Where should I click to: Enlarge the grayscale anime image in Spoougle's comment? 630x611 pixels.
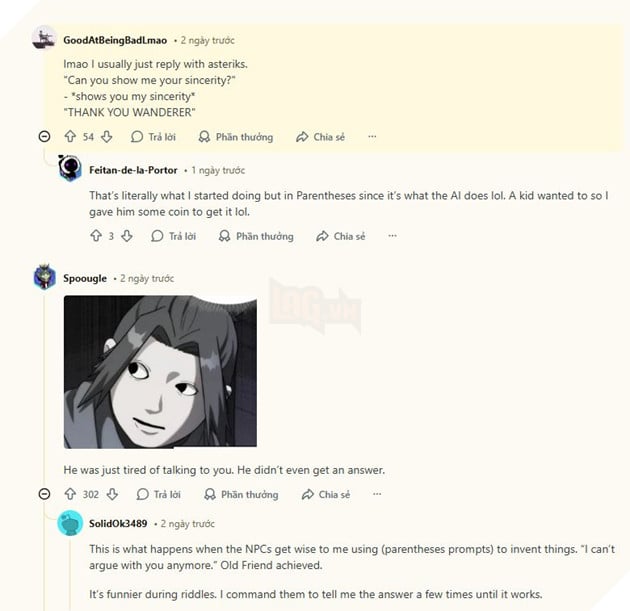(160, 372)
